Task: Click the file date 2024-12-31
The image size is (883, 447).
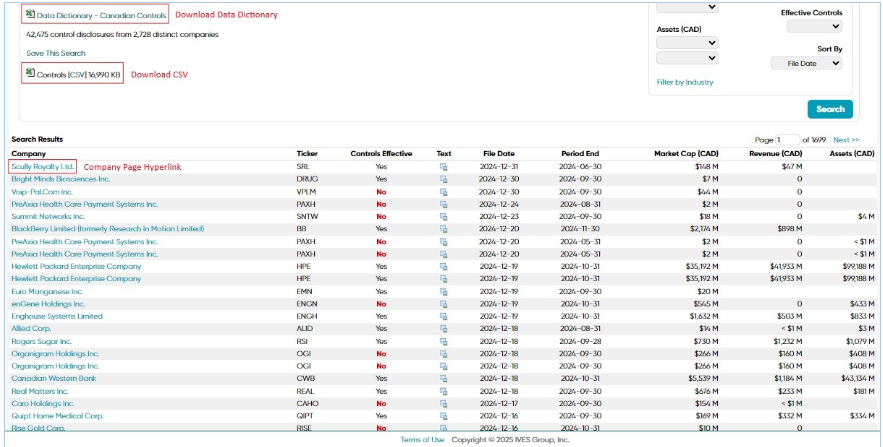Action: tap(498, 167)
